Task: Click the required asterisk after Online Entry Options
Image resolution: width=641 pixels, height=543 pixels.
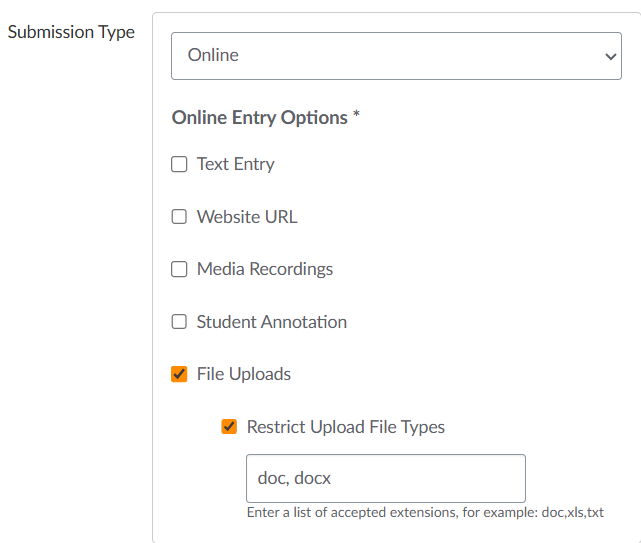Action: pyautogui.click(x=356, y=117)
